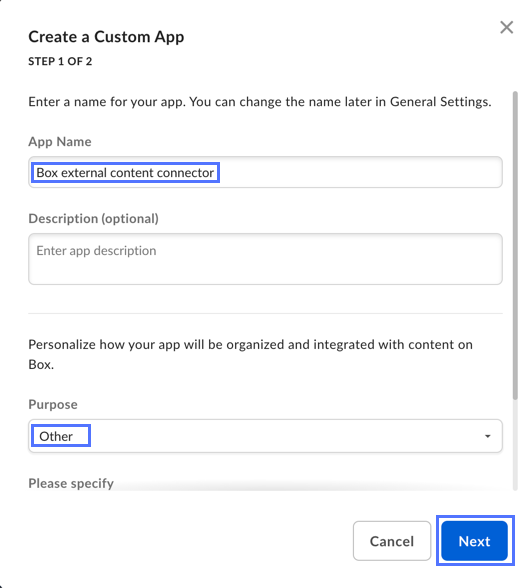531x588 pixels.
Task: Click the 'Create a Custom App' heading
Action: point(106,37)
